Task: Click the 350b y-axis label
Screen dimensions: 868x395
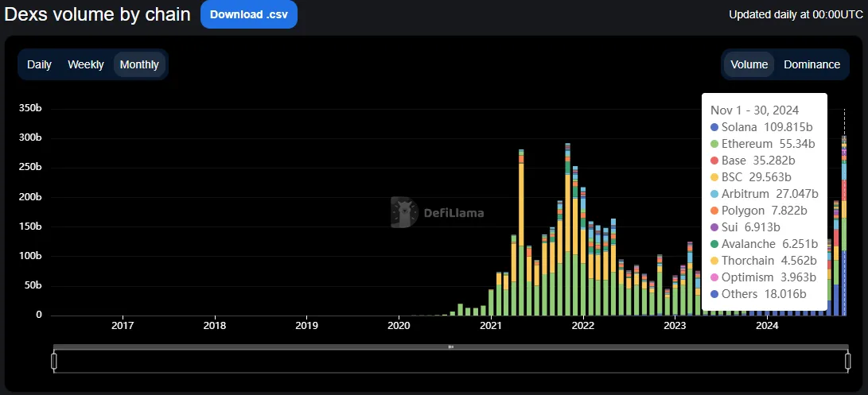Action: (29, 108)
